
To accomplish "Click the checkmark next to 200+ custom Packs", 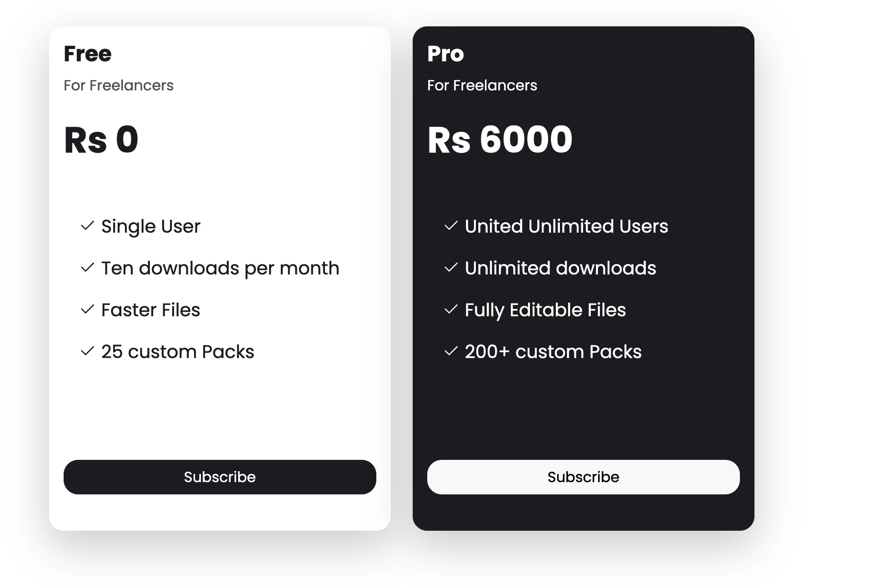I will click(x=451, y=351).
